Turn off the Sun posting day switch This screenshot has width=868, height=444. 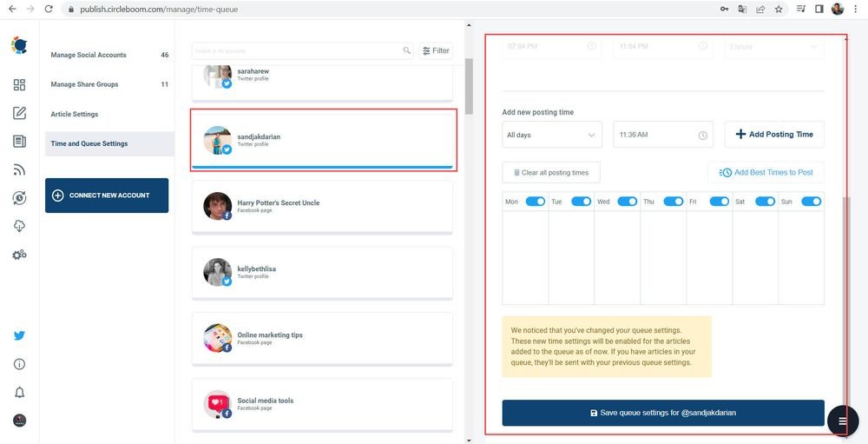point(811,202)
